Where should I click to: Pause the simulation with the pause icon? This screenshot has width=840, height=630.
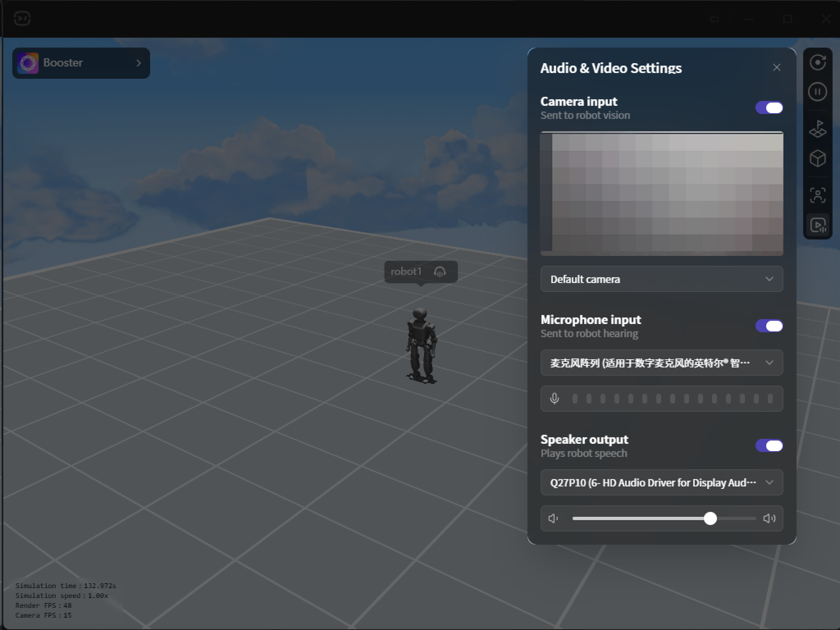817,91
